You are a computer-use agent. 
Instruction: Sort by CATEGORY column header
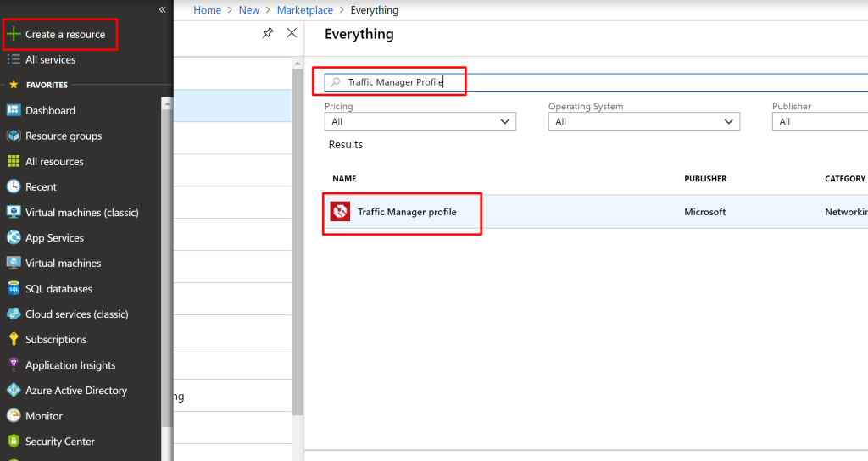(x=845, y=178)
